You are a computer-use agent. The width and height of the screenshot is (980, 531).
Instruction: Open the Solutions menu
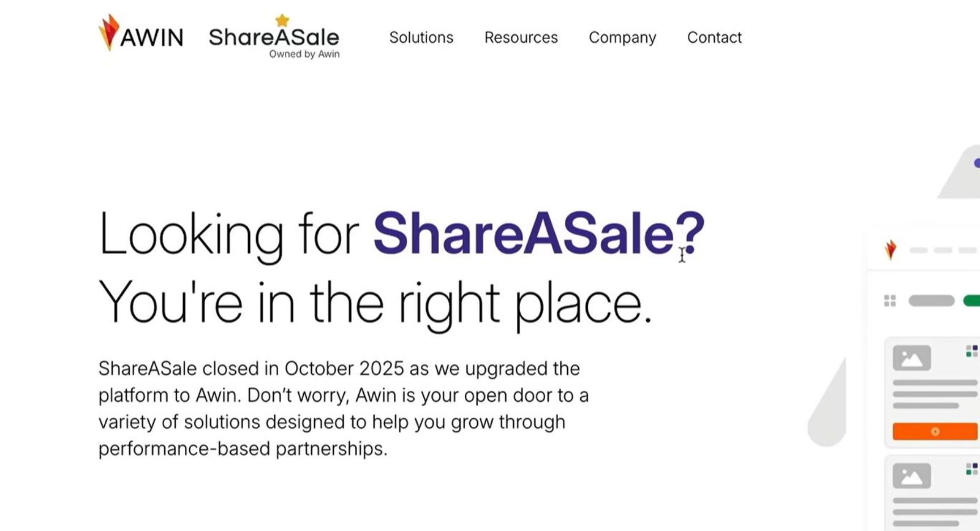[421, 37]
